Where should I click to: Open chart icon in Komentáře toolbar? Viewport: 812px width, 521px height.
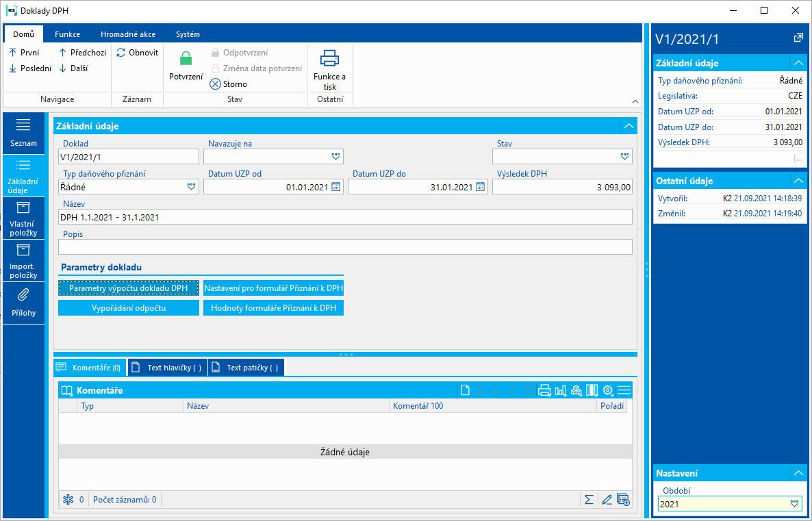[560, 390]
